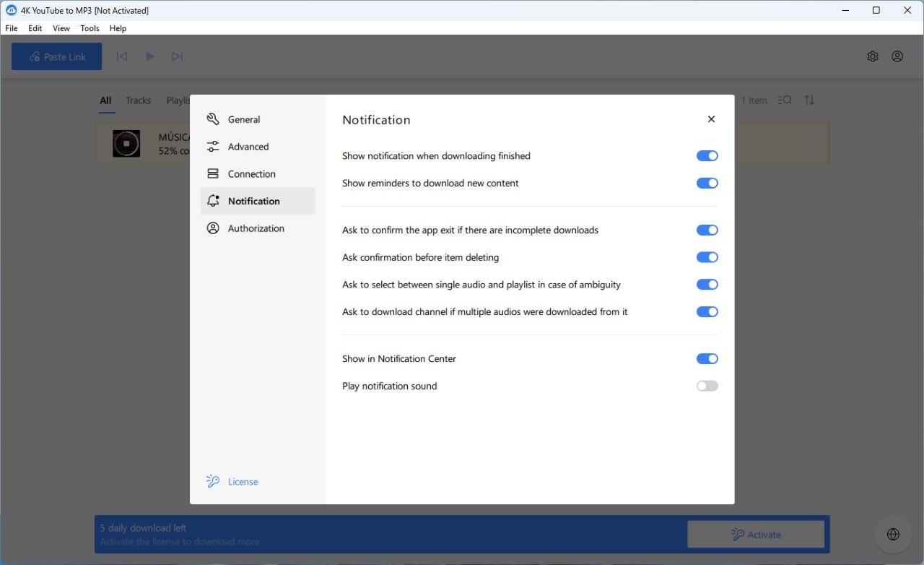
Task: Click the Advanced sliders icon
Action: point(213,147)
